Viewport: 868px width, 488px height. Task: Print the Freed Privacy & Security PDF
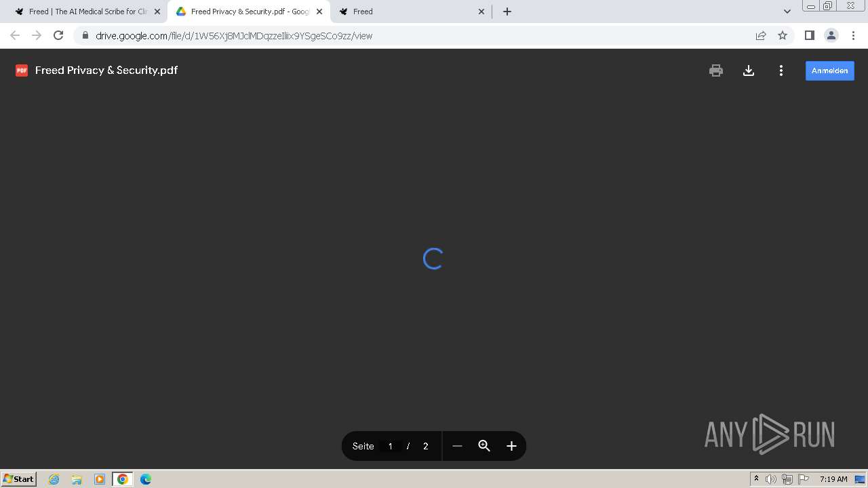tap(716, 70)
